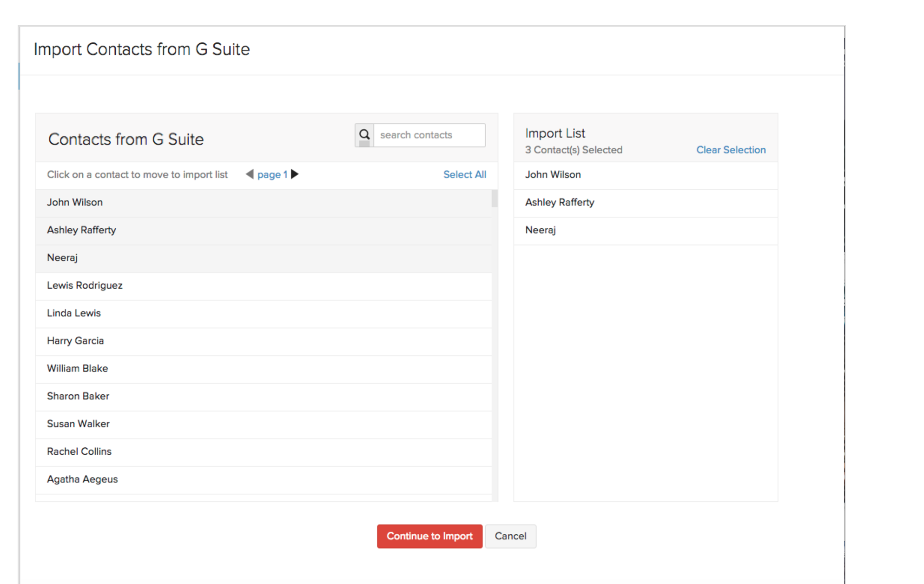Click Clear Selection link

[731, 150]
